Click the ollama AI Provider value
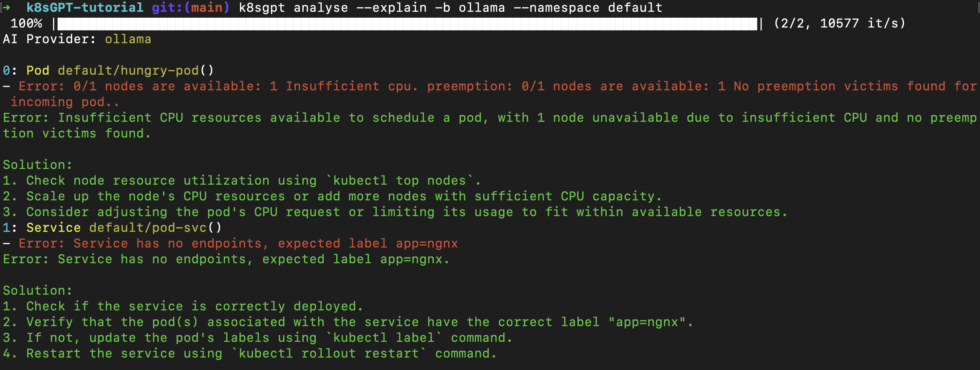This screenshot has width=980, height=370. pos(128,39)
